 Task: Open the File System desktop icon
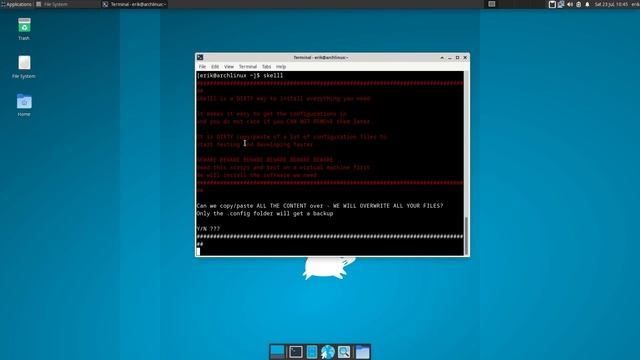(x=24, y=67)
